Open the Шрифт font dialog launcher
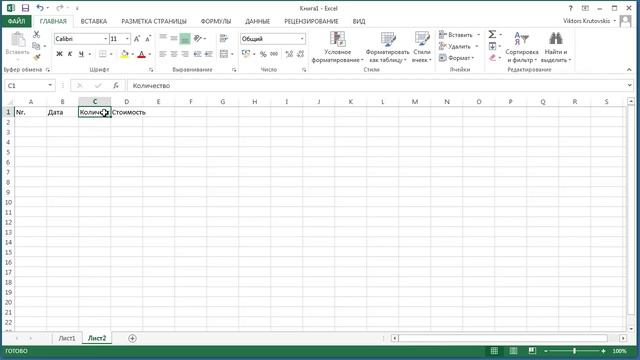The width and height of the screenshot is (640, 360). [x=151, y=70]
